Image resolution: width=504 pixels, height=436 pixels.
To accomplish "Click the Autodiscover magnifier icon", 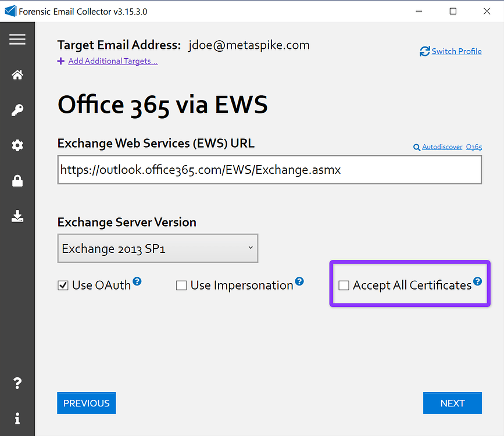I will [416, 147].
